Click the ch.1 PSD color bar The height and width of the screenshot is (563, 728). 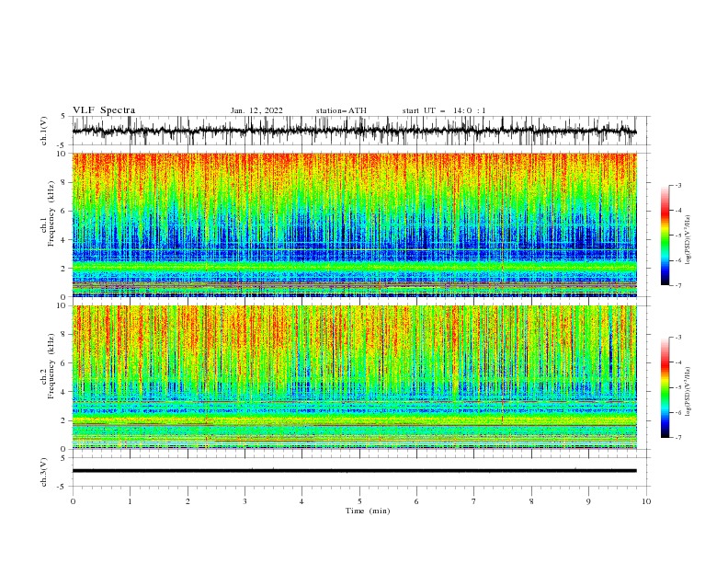(665, 236)
